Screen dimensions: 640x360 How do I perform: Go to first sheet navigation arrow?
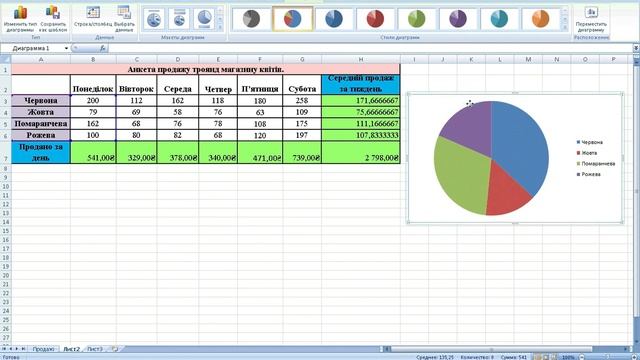(x=4, y=349)
